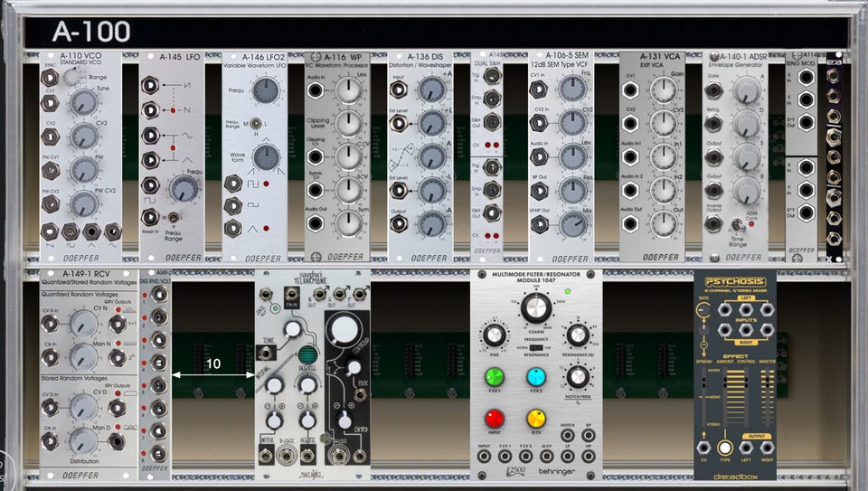This screenshot has width=868, height=491.
Task: Flip the Frequ. Range switch on A-145 LFO
Action: [x=174, y=218]
